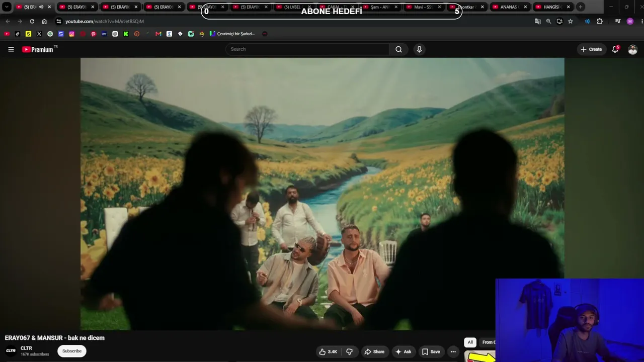Open the Chrome profile M avatar
This screenshot has height=362, width=644.
(630, 21)
